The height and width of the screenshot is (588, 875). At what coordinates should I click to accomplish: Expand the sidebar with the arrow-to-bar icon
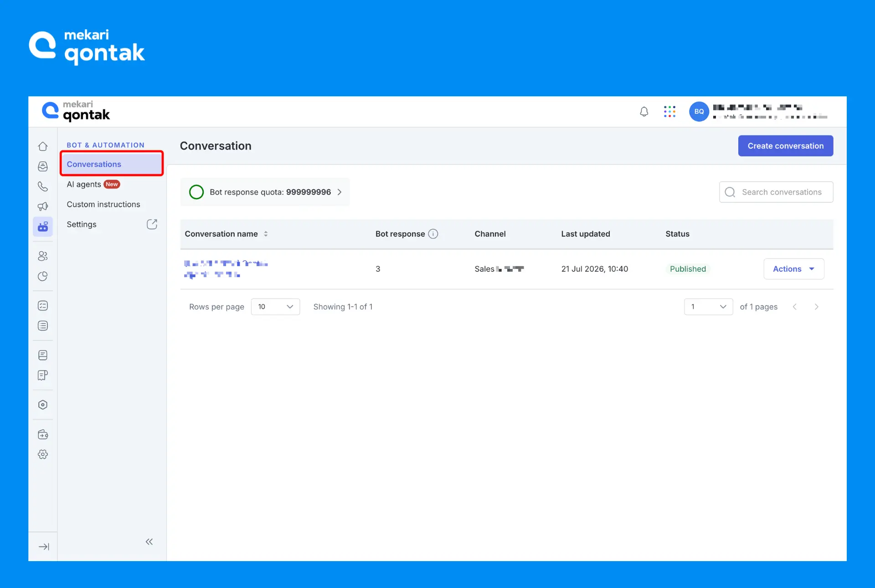[x=44, y=547]
